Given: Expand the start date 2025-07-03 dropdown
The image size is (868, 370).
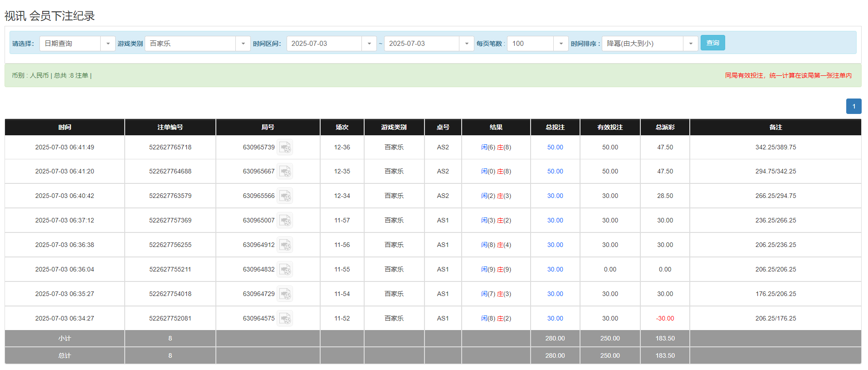Looking at the screenshot, I should point(369,44).
